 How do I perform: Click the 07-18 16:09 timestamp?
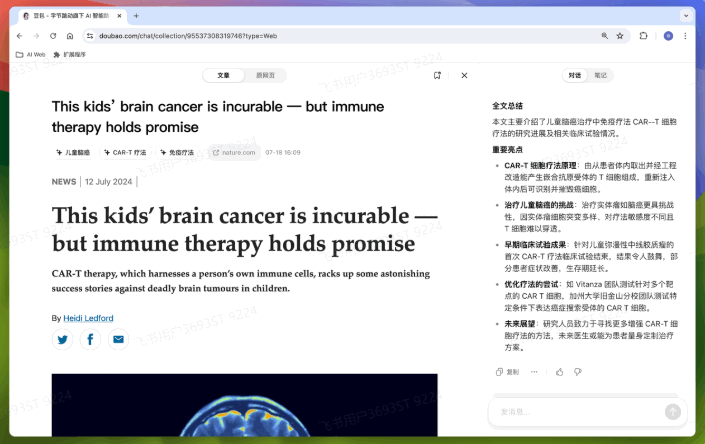[x=283, y=153]
